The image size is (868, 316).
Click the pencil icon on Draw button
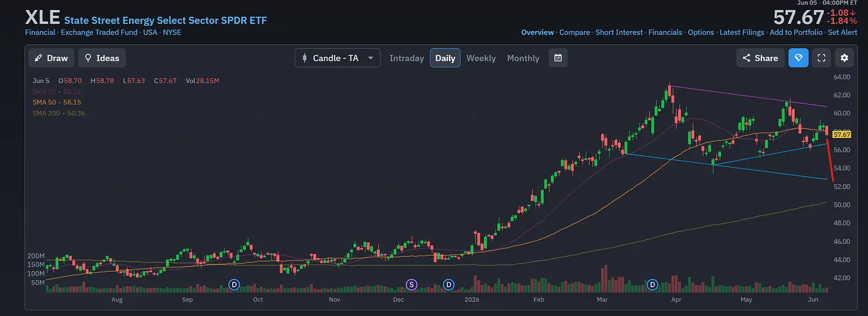[x=39, y=58]
